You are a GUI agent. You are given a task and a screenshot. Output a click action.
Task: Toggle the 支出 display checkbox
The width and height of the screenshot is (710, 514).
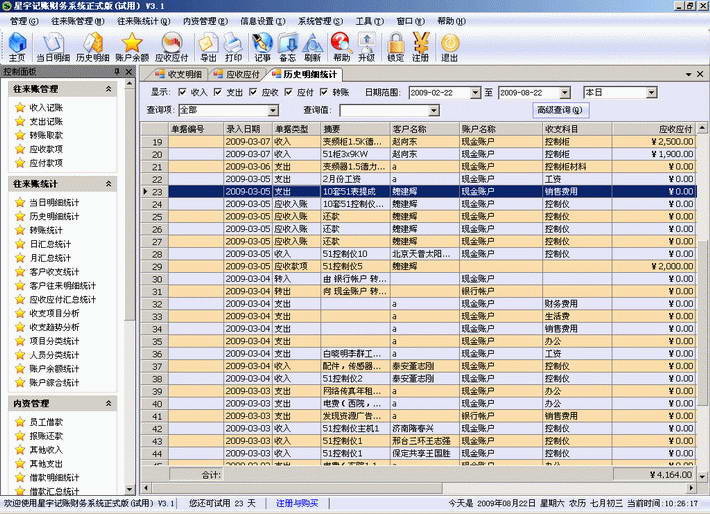coord(218,92)
